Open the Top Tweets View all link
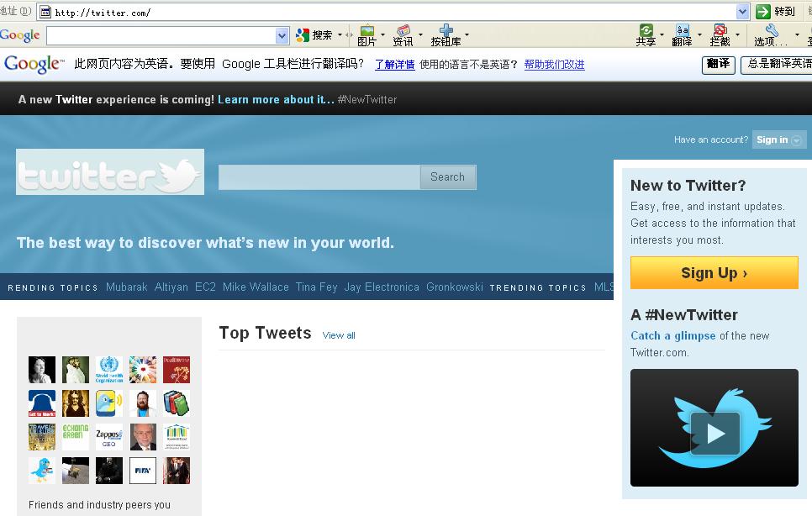812x516 pixels. coord(339,335)
